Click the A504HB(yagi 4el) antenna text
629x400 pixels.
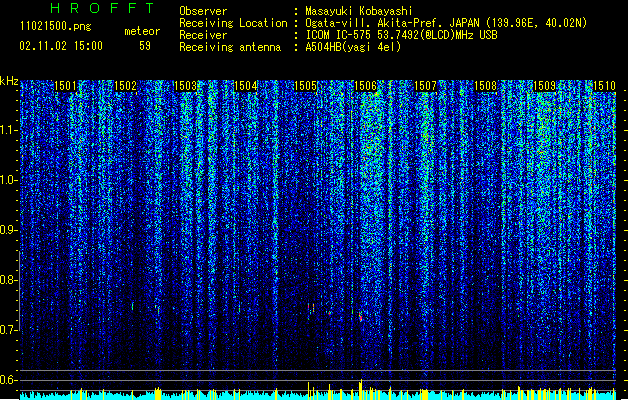[x=353, y=47]
